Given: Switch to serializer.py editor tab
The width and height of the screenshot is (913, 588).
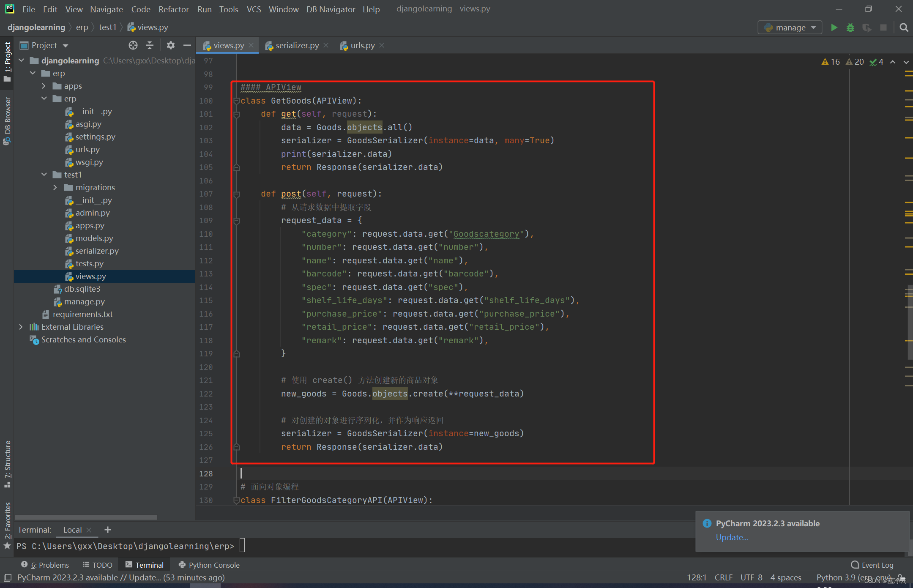Looking at the screenshot, I should click(x=297, y=45).
